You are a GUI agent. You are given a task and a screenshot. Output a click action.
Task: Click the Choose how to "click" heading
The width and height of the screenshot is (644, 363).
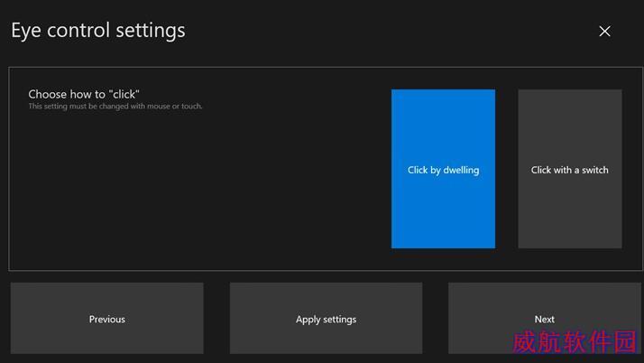pyautogui.click(x=84, y=94)
